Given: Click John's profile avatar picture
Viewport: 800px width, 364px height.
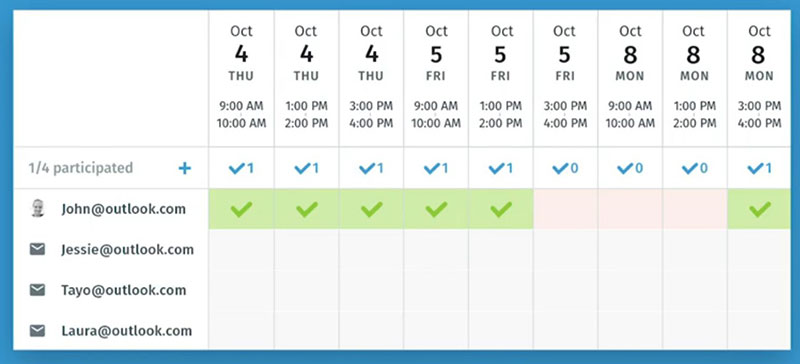Looking at the screenshot, I should coord(38,209).
